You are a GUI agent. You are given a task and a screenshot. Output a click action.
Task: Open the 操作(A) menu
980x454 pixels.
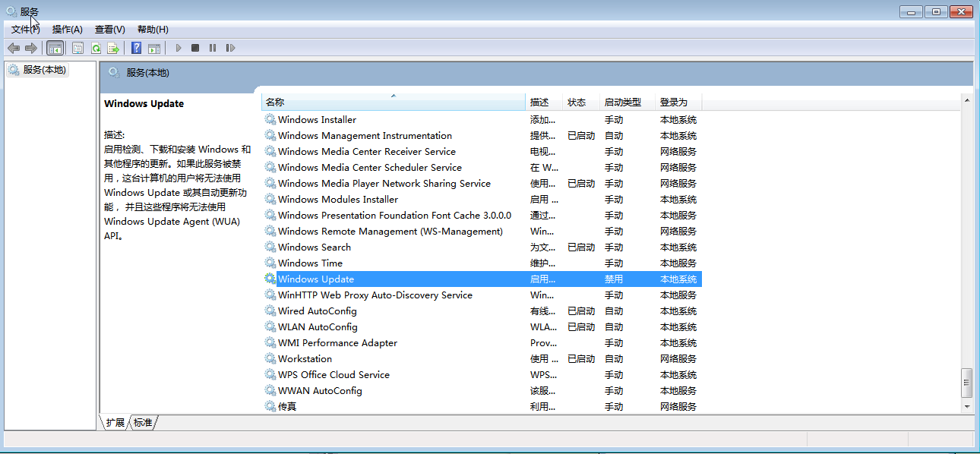(67, 29)
